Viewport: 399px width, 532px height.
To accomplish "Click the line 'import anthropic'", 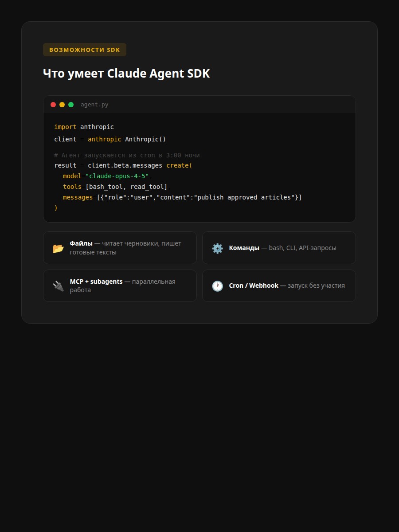I will coord(84,127).
